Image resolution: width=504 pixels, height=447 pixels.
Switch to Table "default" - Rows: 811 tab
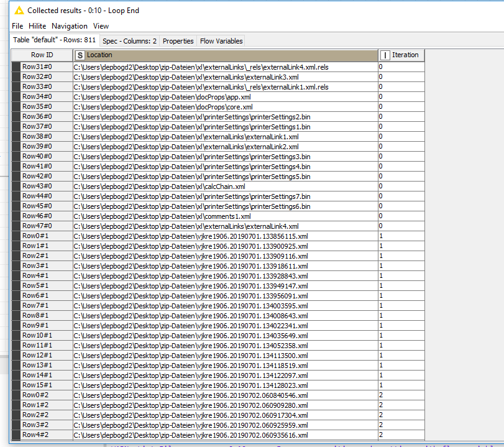54,40
